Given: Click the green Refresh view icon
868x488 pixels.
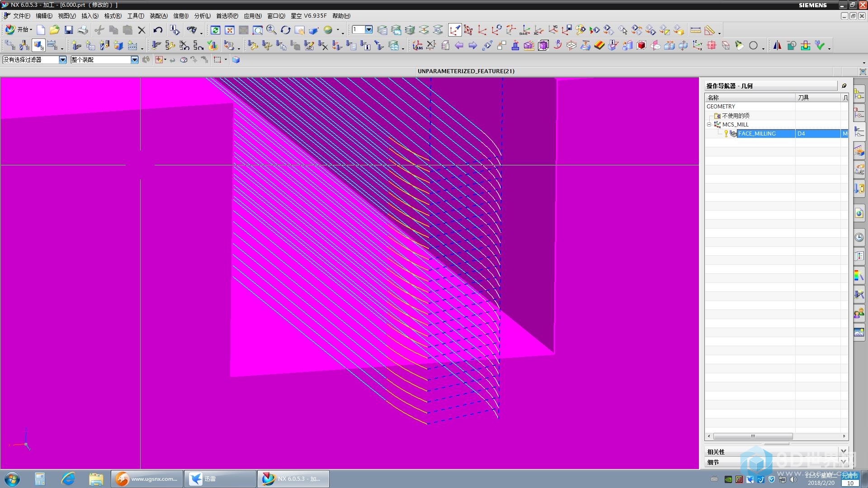Looking at the screenshot, I should (x=216, y=30).
